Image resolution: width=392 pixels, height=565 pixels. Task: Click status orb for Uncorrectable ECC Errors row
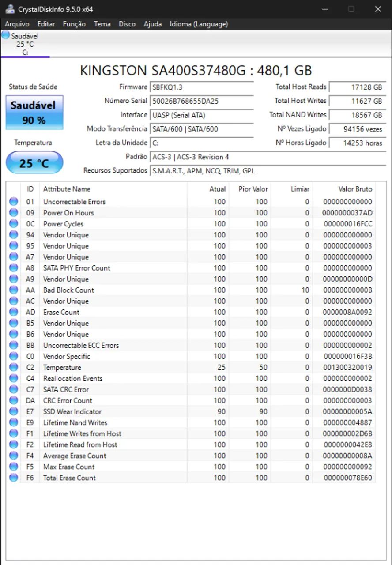click(14, 345)
